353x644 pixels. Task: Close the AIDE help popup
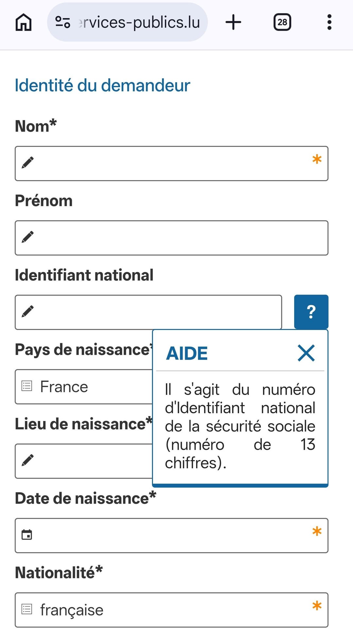tap(306, 353)
